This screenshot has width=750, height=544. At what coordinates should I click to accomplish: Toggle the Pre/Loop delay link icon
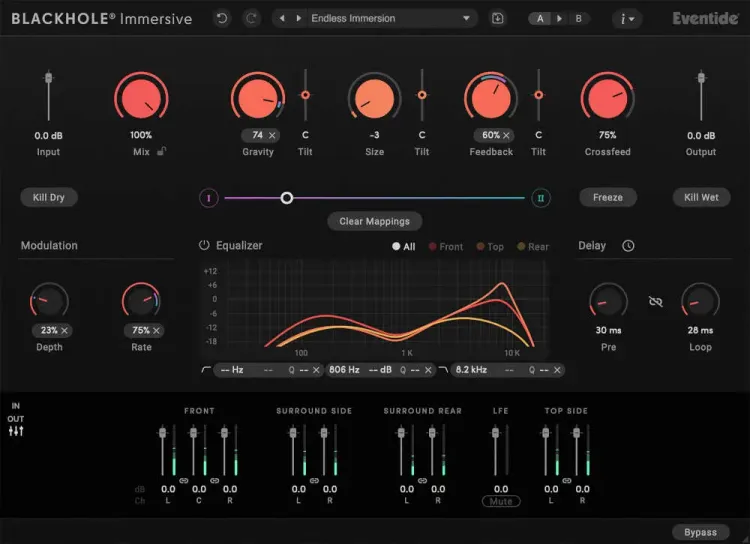click(x=655, y=301)
